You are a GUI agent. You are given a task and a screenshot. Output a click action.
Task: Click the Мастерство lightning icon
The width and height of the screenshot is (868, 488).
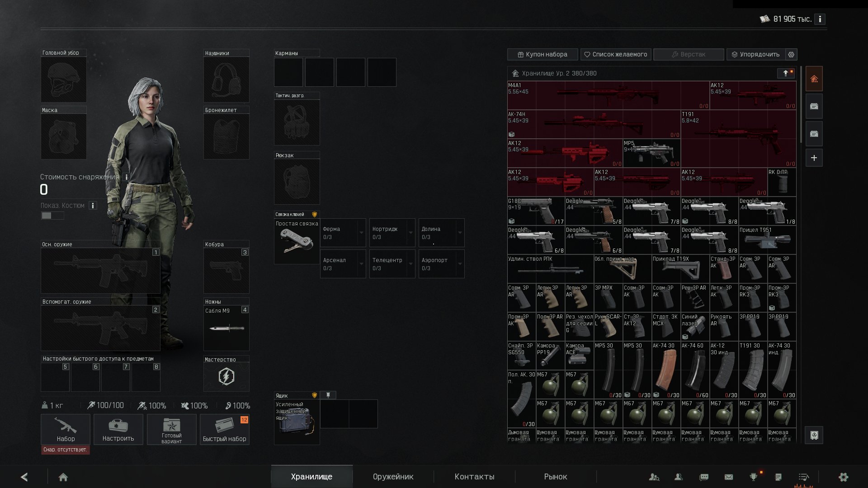click(x=226, y=376)
